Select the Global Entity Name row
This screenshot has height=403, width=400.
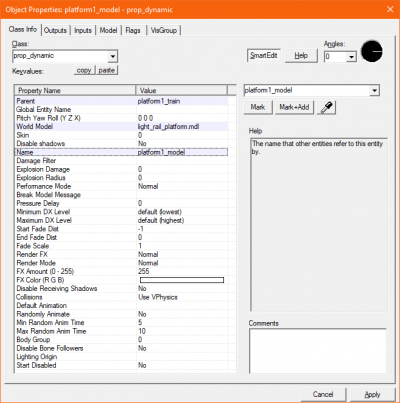click(x=122, y=110)
